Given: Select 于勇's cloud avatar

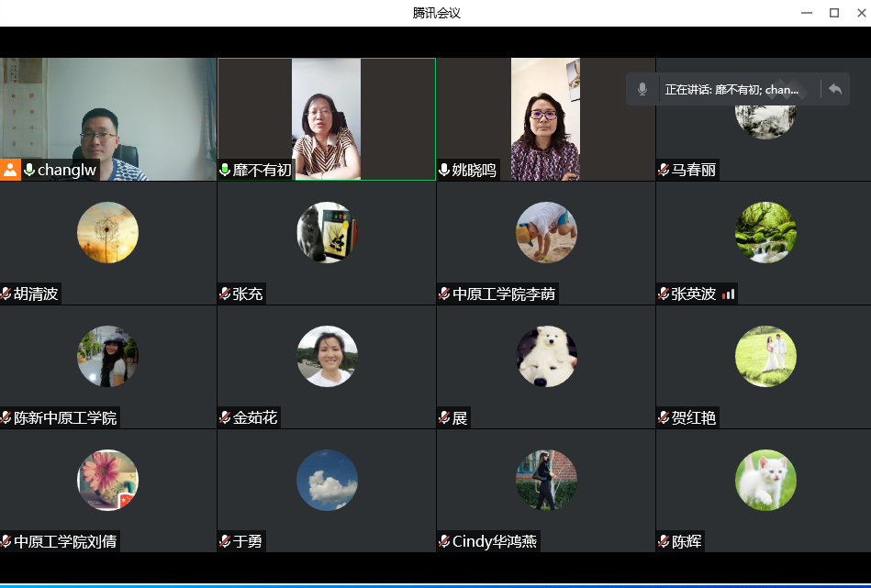Looking at the screenshot, I should (327, 480).
